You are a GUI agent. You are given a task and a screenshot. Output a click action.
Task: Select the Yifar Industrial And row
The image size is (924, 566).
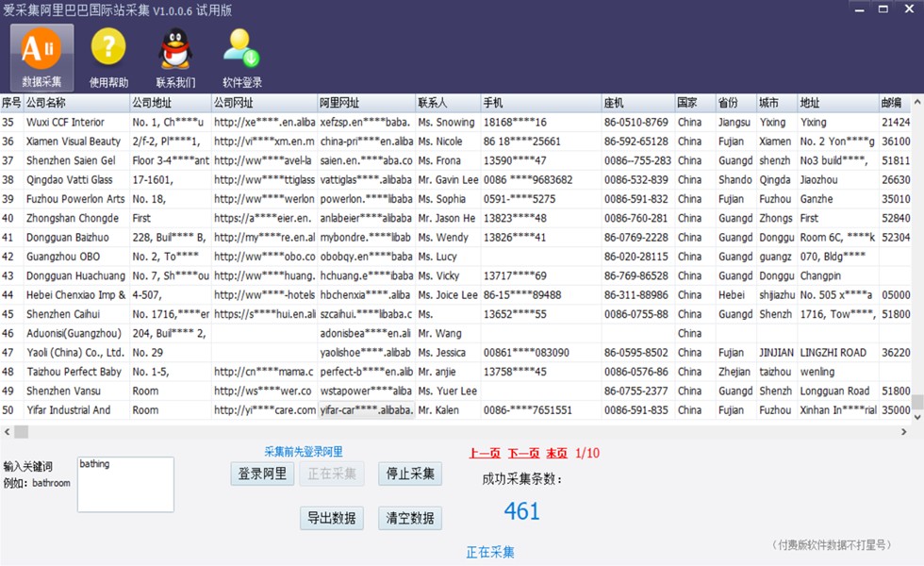click(455, 410)
